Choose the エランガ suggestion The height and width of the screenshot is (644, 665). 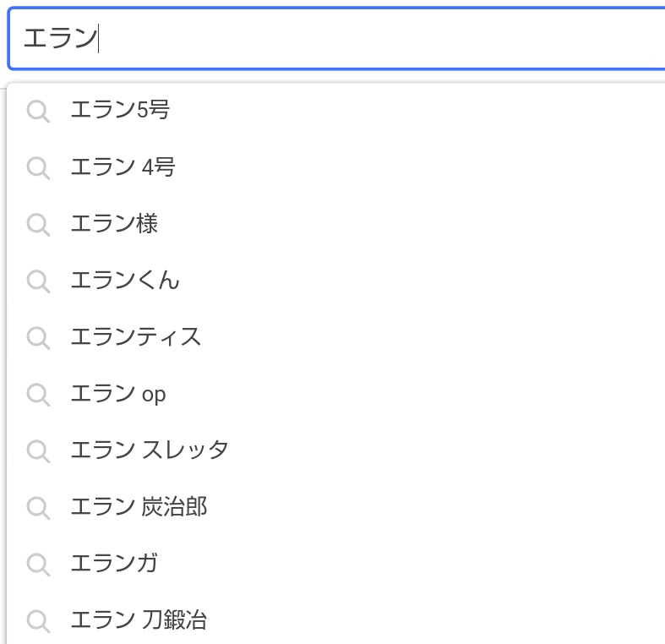336,565
